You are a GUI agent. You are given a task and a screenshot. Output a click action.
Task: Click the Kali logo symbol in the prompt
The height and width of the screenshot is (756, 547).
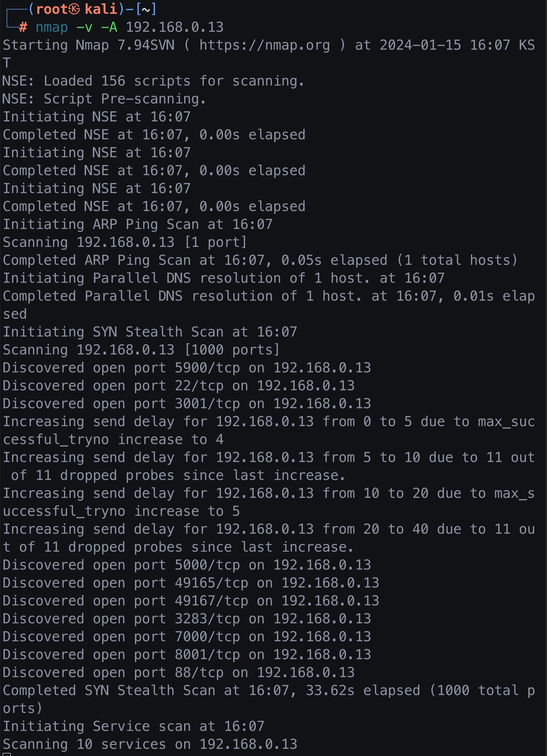[74, 9]
